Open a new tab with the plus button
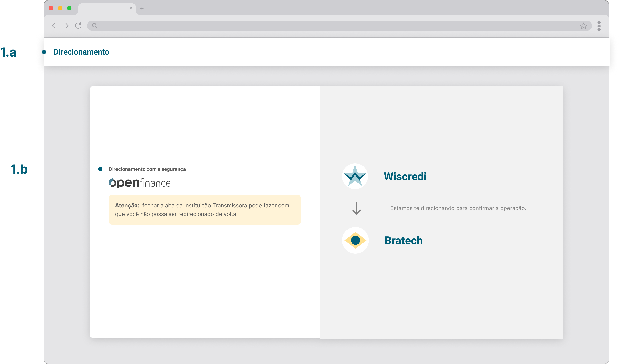Image resolution: width=619 pixels, height=364 pixels. point(142,8)
